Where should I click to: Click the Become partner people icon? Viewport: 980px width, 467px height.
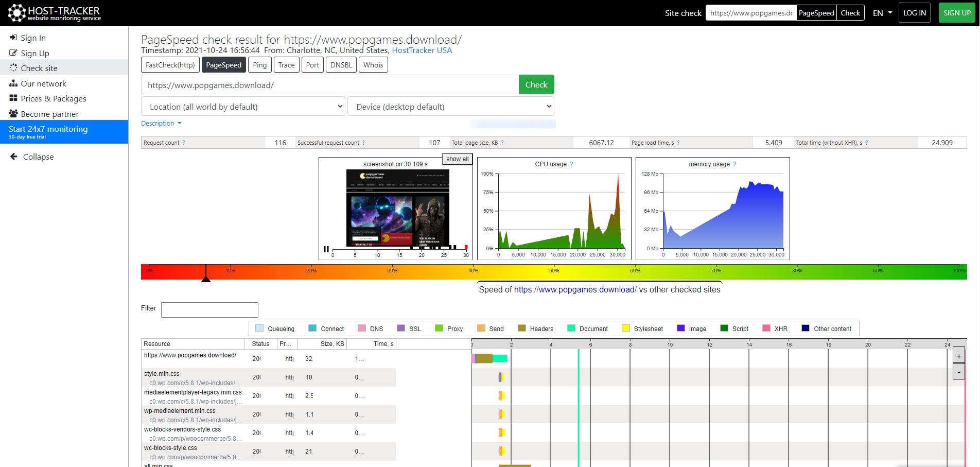tap(13, 114)
